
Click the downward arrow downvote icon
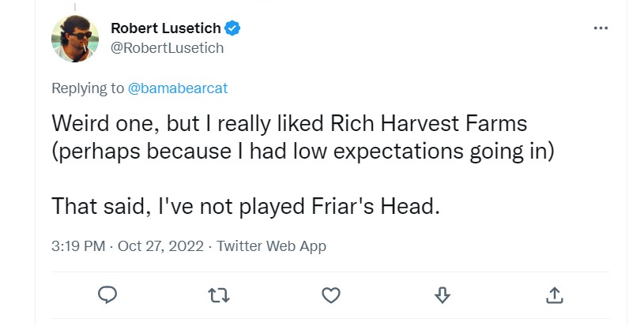pyautogui.click(x=443, y=294)
